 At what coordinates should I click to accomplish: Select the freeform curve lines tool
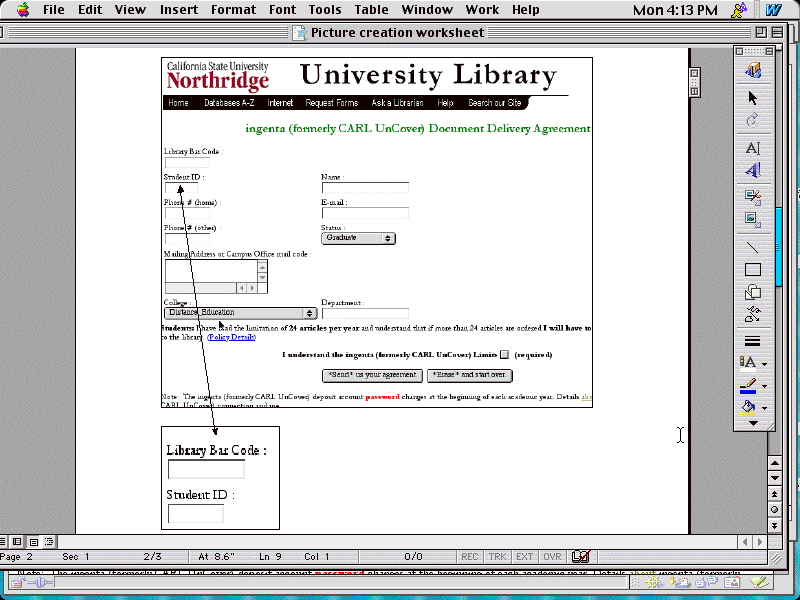pyautogui.click(x=753, y=315)
